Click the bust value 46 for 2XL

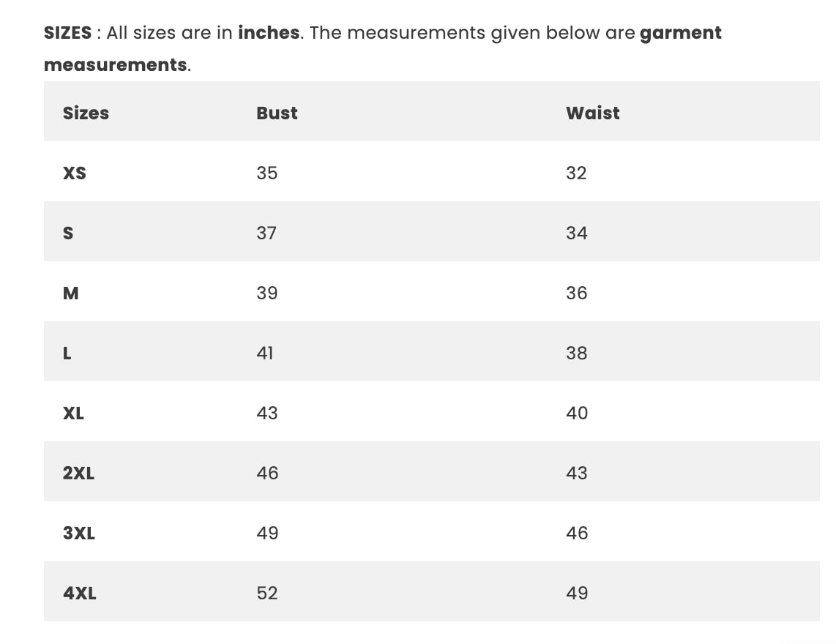pos(267,473)
